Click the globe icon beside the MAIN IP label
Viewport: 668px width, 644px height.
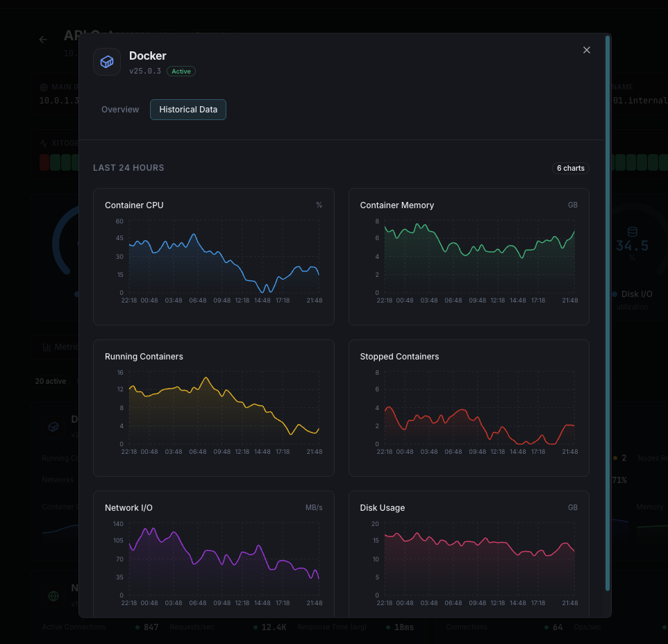44,87
